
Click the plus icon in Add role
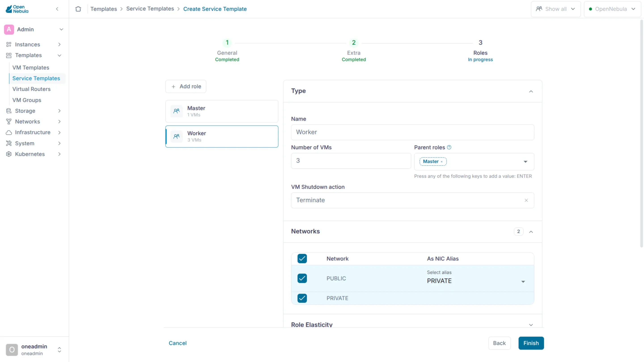[174, 86]
